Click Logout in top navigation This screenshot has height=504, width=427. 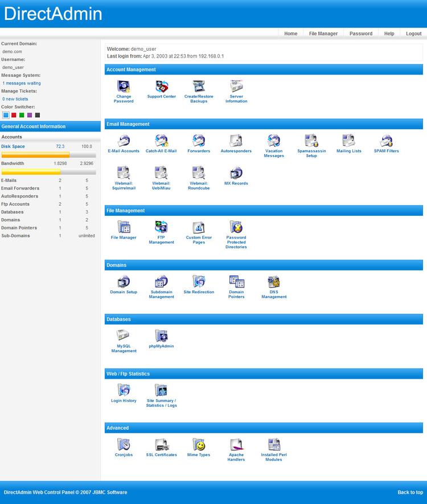(413, 34)
